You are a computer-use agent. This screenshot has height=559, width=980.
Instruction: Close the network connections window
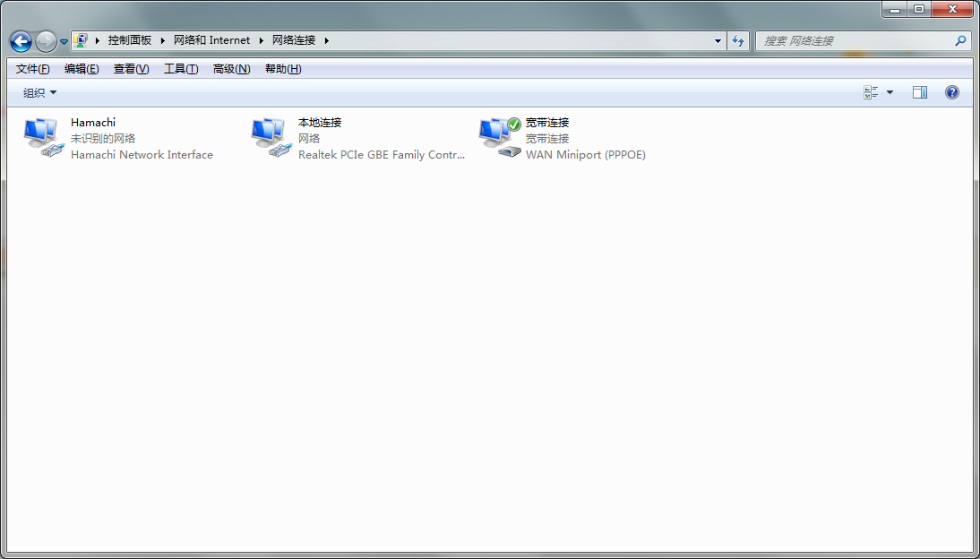click(x=952, y=9)
